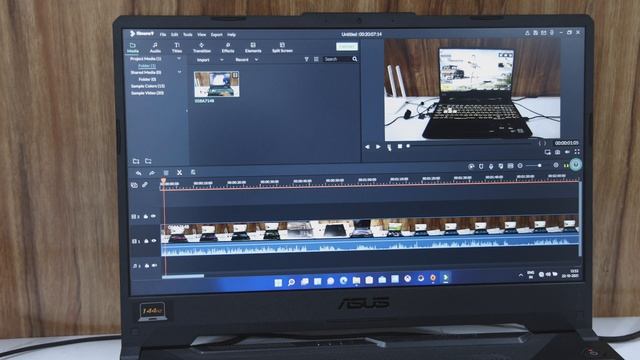Collapse the Shared Media tree section

(179, 72)
